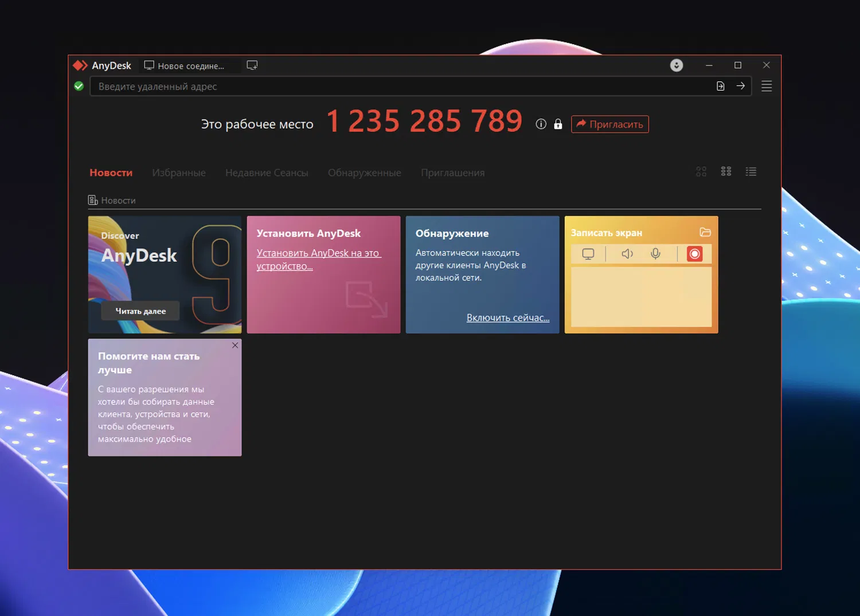Viewport: 860px width, 616px height.
Task: Click the Пригласить button
Action: (610, 124)
